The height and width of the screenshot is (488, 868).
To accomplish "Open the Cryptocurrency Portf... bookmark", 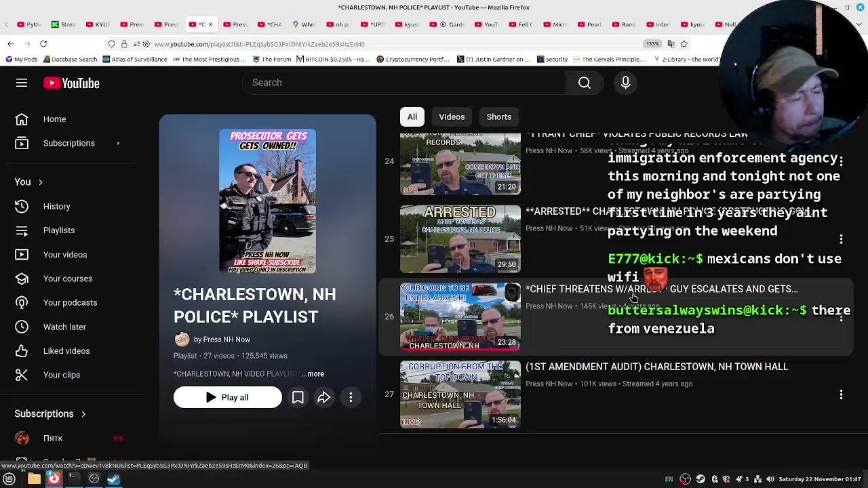I will (412, 60).
